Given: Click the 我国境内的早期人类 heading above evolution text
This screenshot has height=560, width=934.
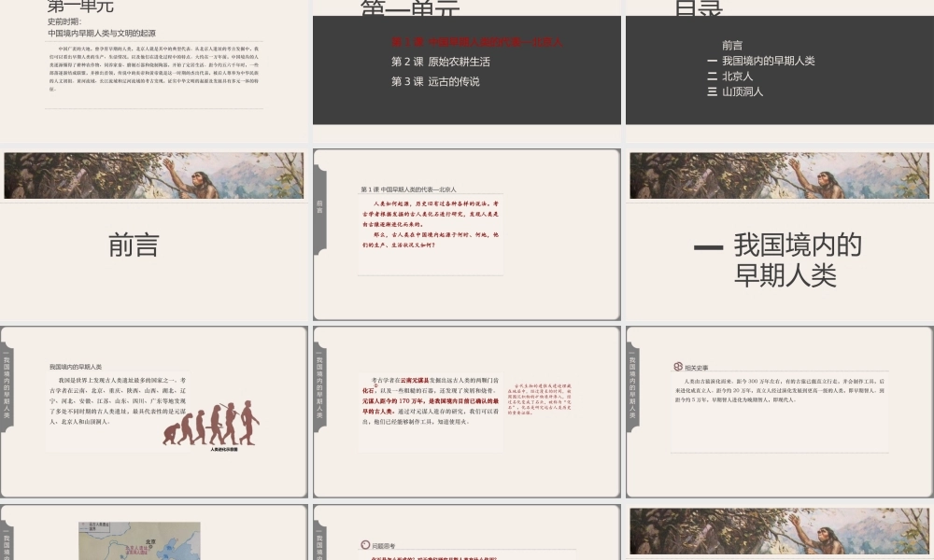Looking at the screenshot, I should tap(76, 367).
